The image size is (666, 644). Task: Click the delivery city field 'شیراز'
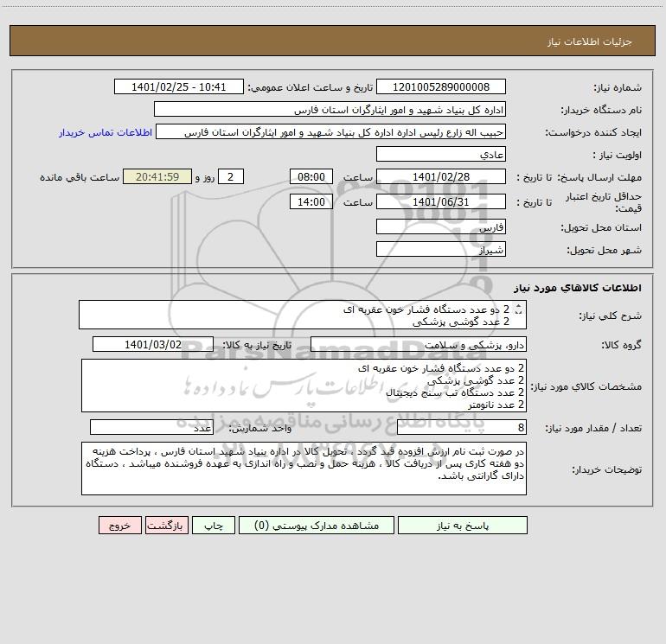click(x=441, y=249)
